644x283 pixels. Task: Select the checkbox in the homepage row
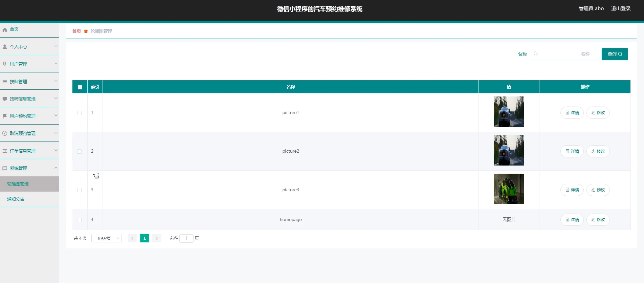point(80,220)
